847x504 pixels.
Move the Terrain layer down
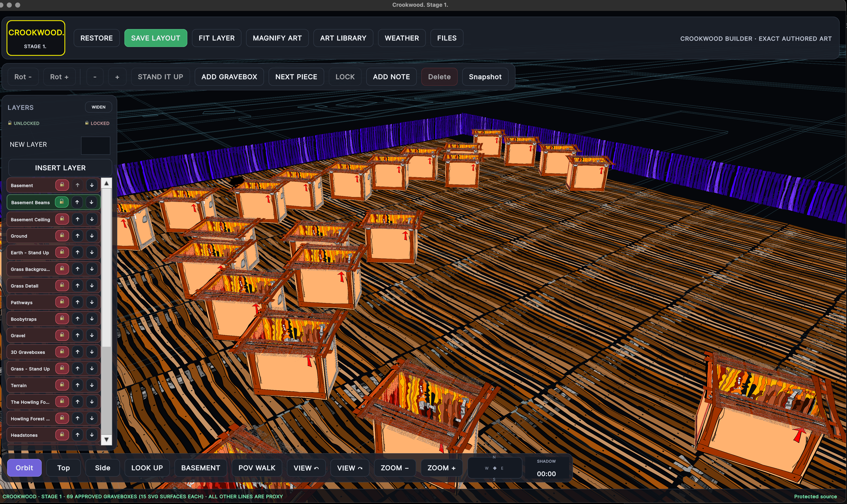click(x=92, y=385)
